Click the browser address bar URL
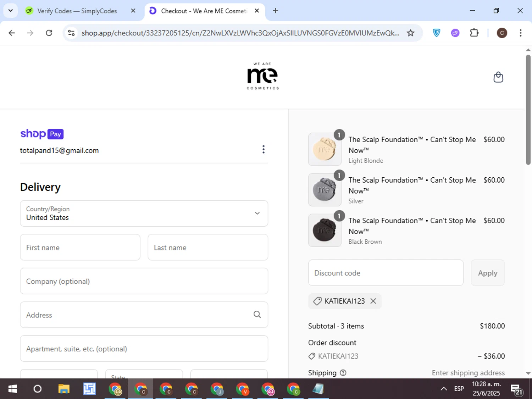532x399 pixels. click(240, 33)
